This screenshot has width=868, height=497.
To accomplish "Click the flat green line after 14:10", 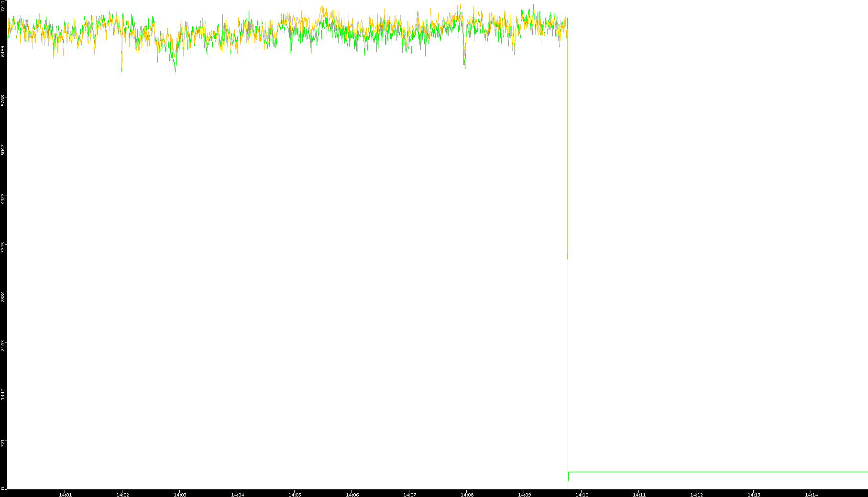I will (x=717, y=472).
